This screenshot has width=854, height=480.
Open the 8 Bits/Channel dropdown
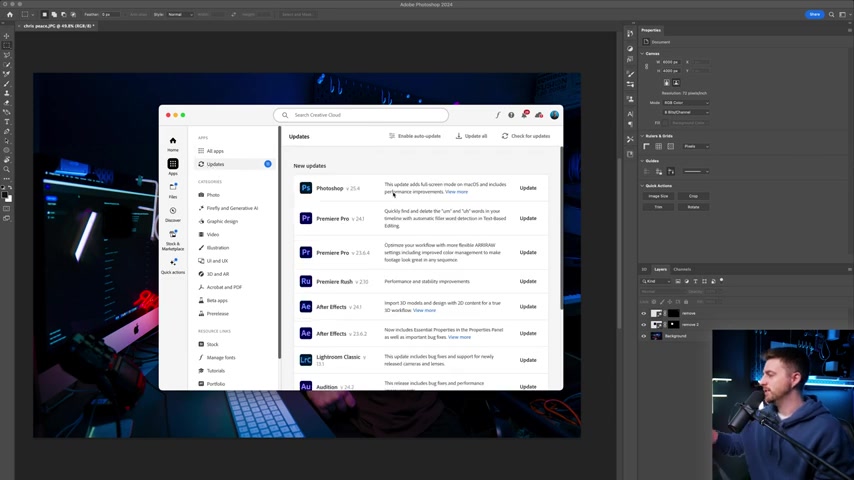point(686,112)
